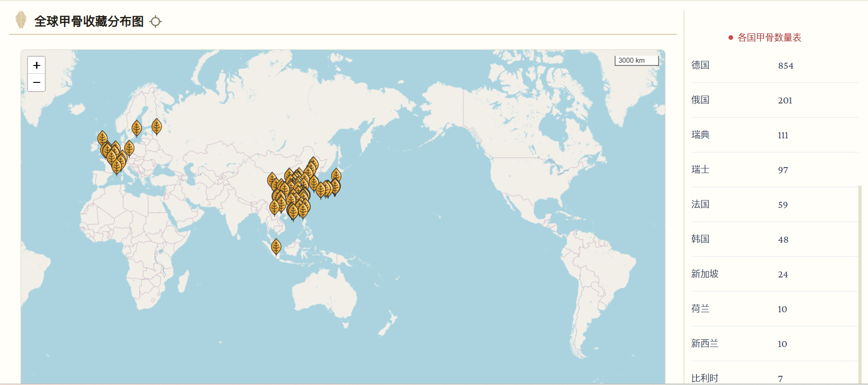The image size is (868, 385).
Task: Click the turtle shell logo icon
Action: coord(21,20)
